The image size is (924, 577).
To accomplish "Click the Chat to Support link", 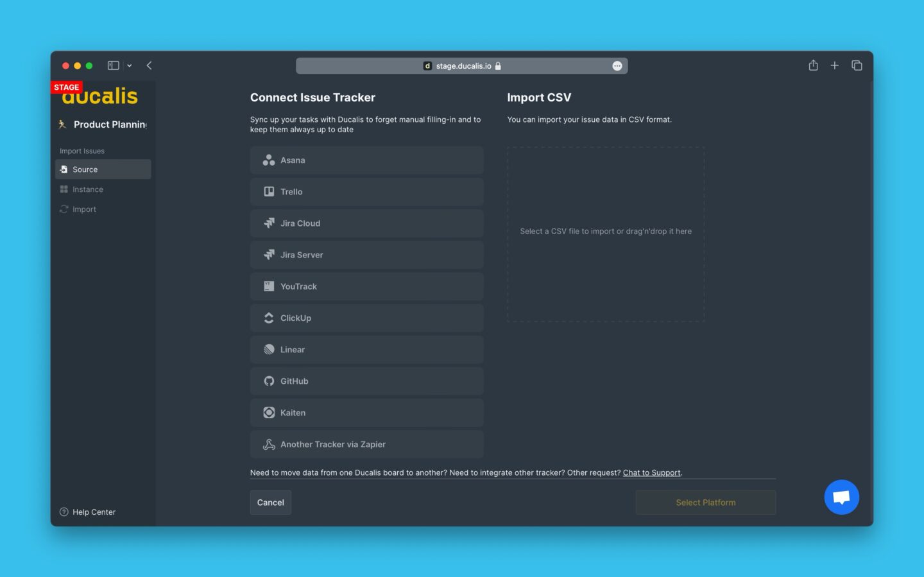I will (x=651, y=473).
